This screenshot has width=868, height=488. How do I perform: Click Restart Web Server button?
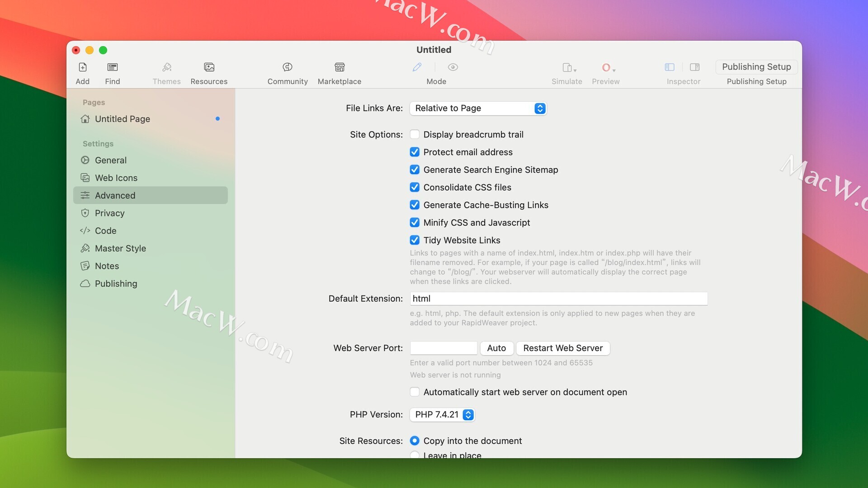tap(563, 348)
